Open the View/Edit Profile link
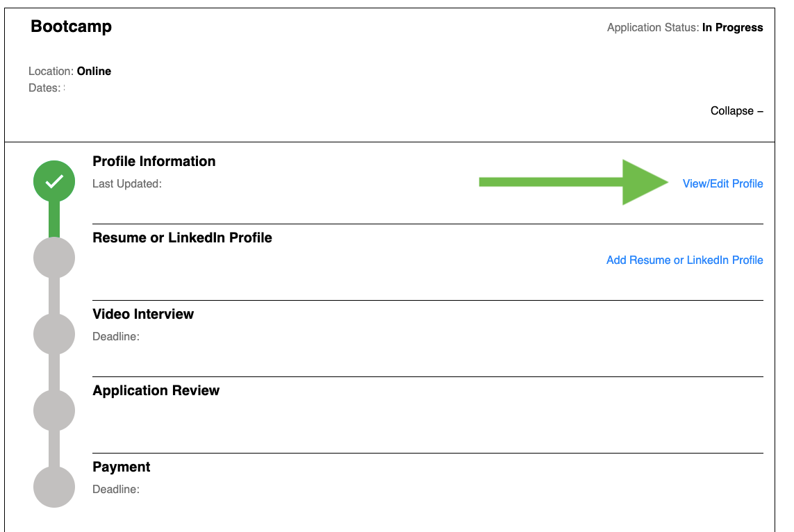This screenshot has height=532, width=794. 722,184
